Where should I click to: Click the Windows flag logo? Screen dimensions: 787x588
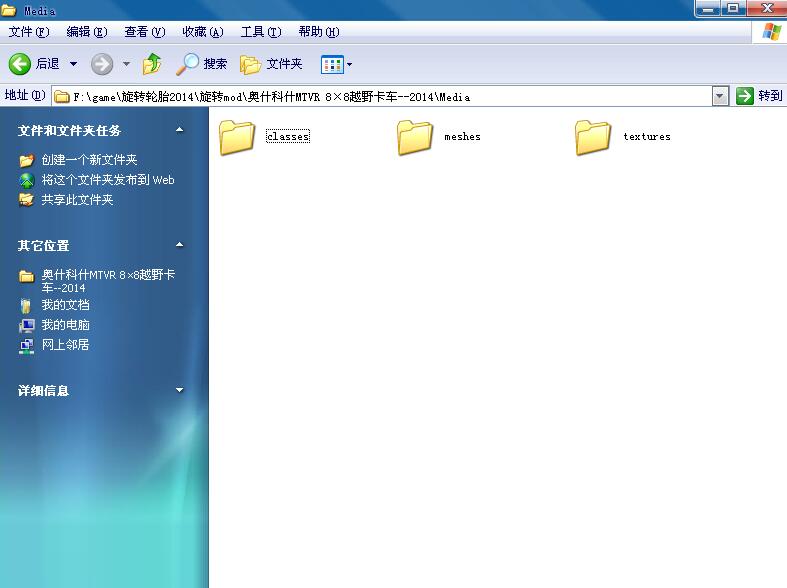coord(771,33)
